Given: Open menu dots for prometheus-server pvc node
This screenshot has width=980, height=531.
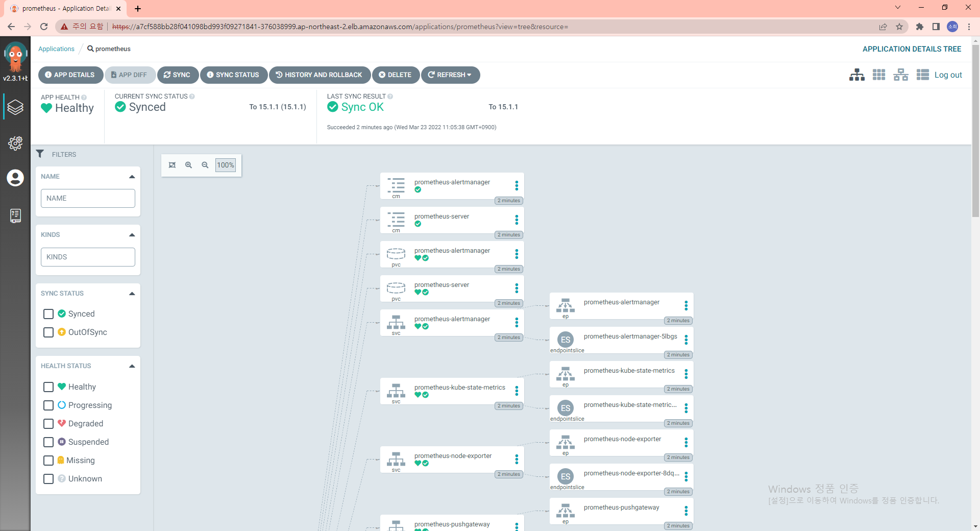Looking at the screenshot, I should click(517, 288).
